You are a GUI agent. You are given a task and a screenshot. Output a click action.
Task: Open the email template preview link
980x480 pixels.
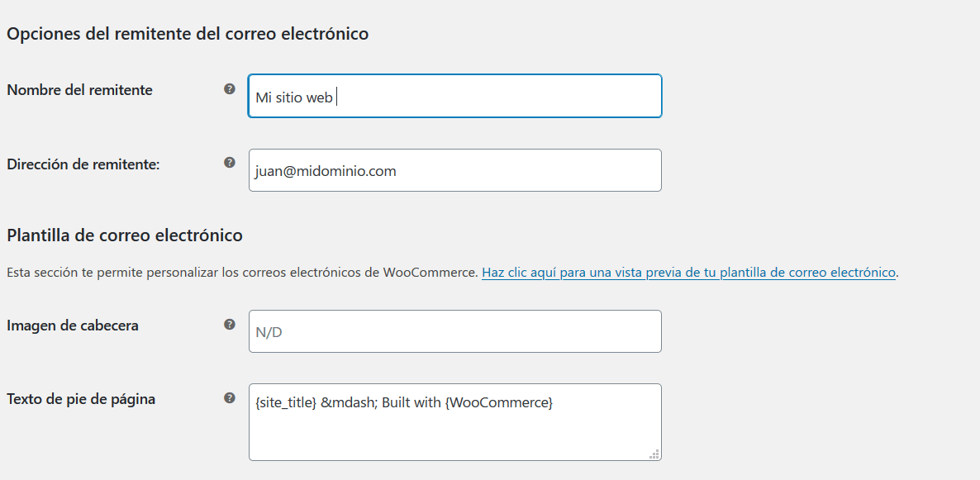689,273
